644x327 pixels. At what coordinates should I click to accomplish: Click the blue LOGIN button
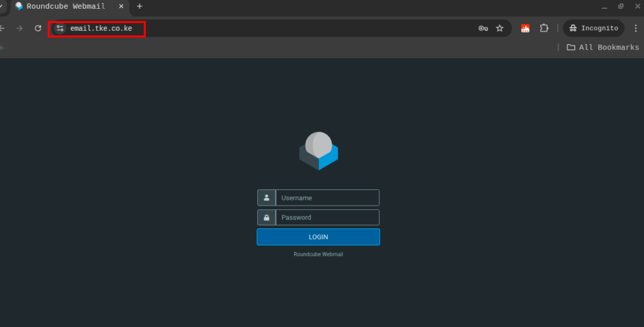click(318, 237)
